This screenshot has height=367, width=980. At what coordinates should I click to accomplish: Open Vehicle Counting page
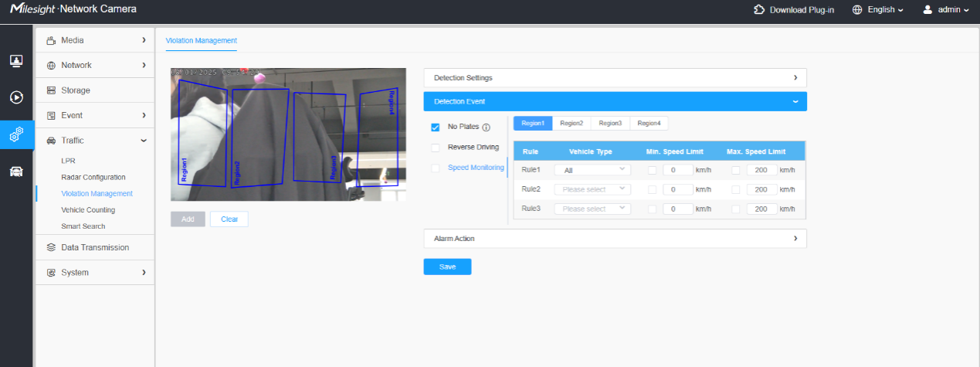point(88,209)
